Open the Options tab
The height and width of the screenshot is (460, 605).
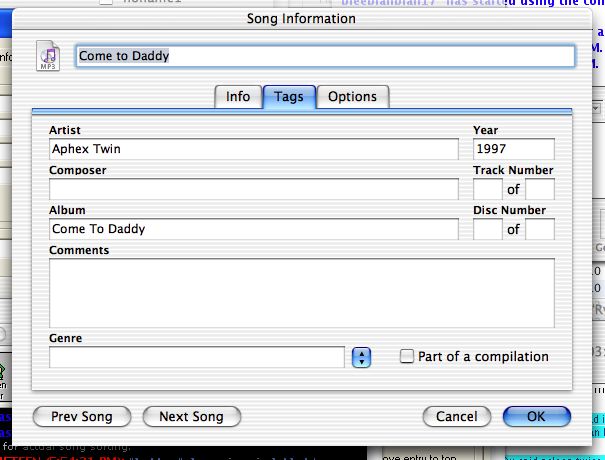click(353, 96)
